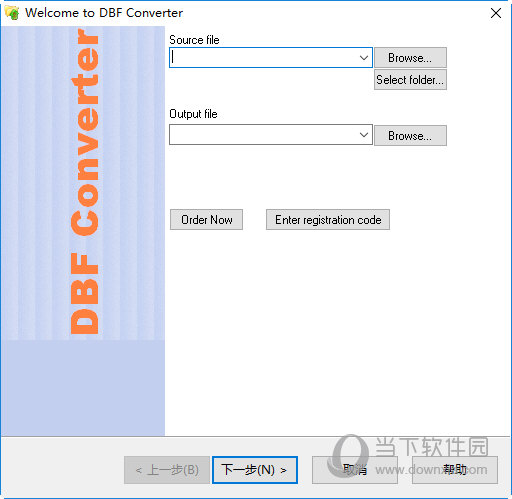
Task: Browse for the output file location
Action: 410,135
